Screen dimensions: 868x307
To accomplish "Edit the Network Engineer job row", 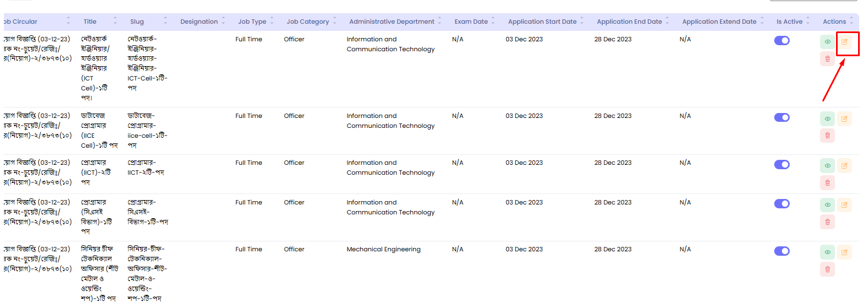I will [x=844, y=42].
